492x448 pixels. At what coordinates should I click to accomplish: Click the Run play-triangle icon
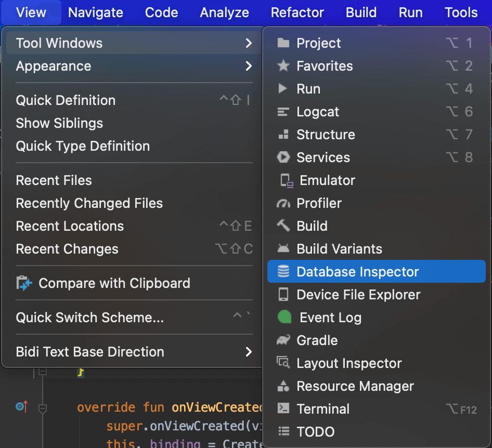[x=283, y=89]
